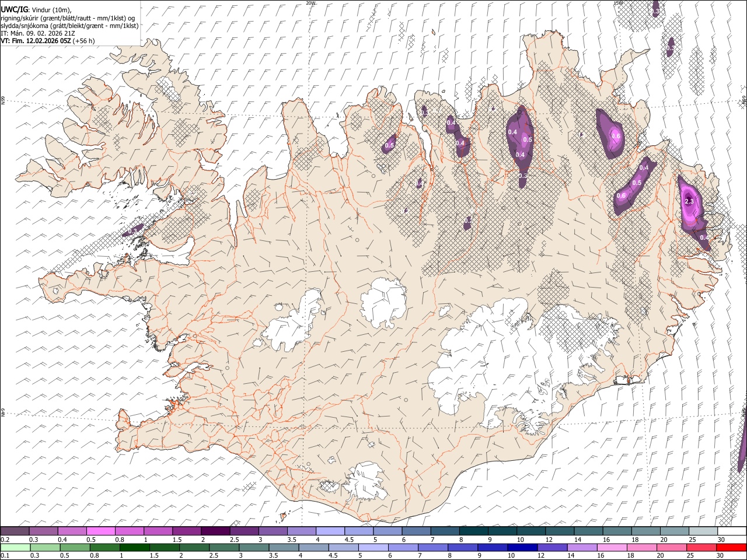Select the darkest green 1–1.5 swatch in the lower scale
Screen dimensions: 747x560
point(135,547)
